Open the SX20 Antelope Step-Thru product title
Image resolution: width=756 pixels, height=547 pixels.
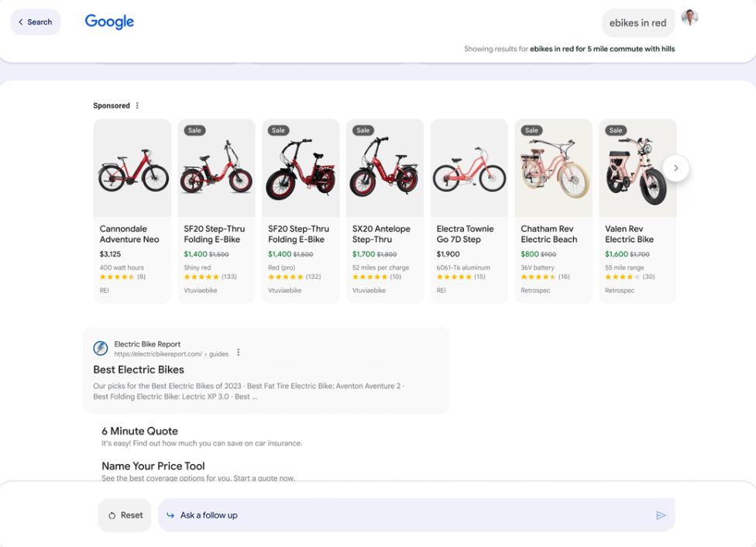click(381, 234)
